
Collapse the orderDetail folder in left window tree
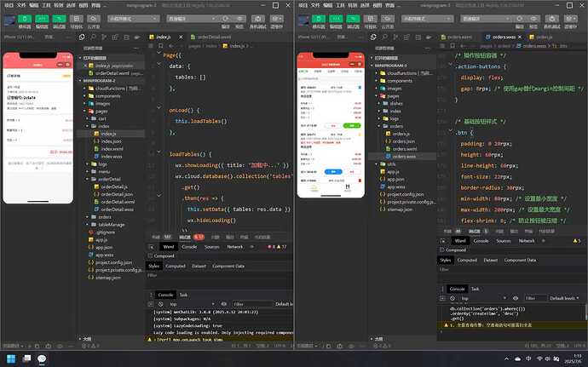click(x=88, y=179)
